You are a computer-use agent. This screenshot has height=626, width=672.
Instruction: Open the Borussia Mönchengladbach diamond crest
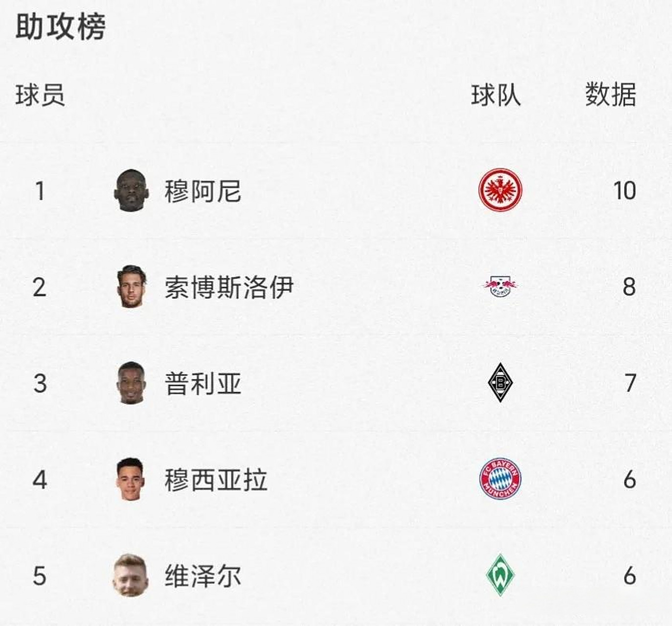[x=500, y=382]
